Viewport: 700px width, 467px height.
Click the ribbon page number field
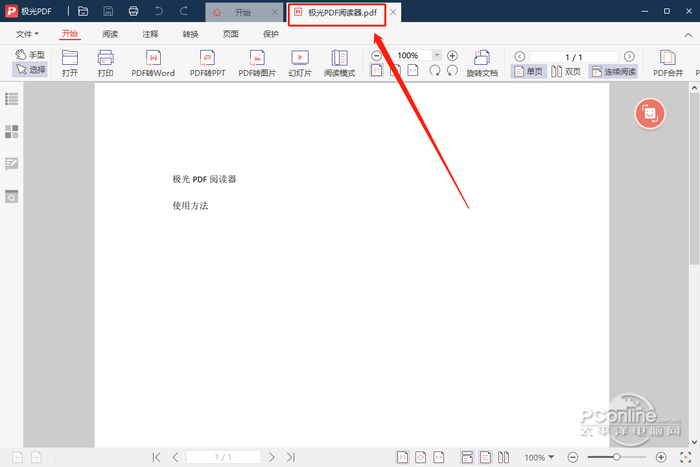pos(574,57)
